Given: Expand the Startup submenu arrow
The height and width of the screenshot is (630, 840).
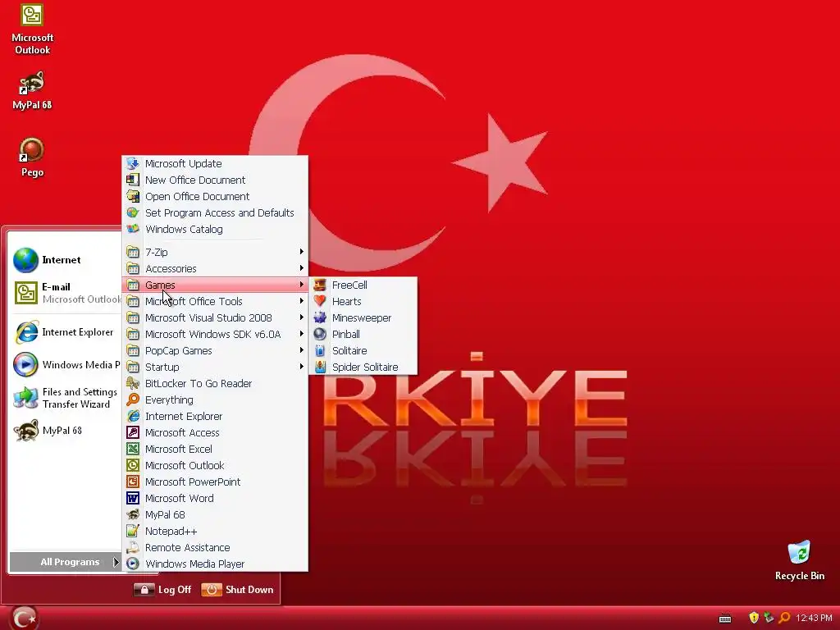Looking at the screenshot, I should [302, 367].
